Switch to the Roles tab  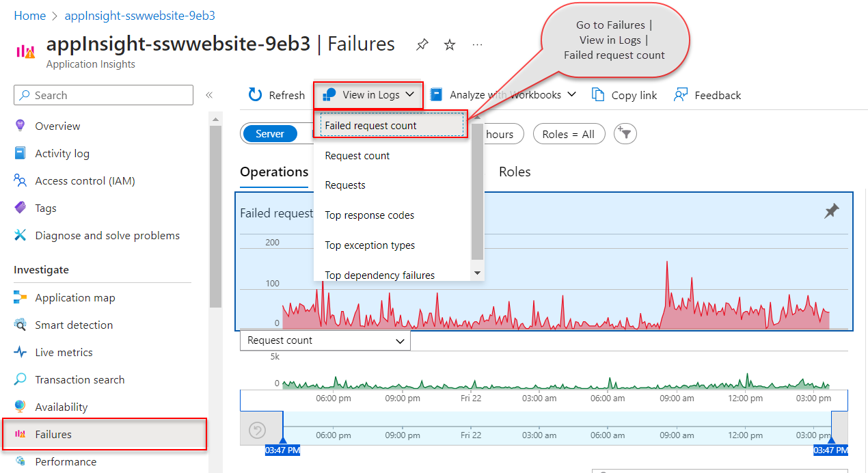click(515, 172)
